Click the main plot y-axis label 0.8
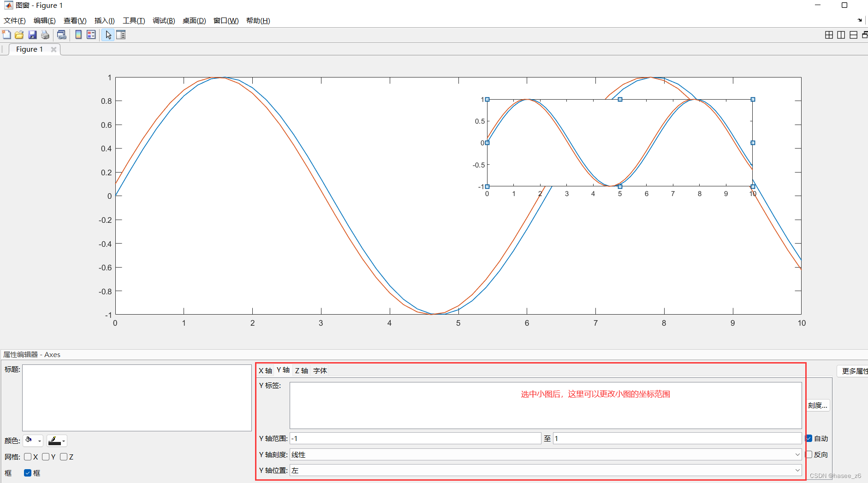Image resolution: width=868 pixels, height=483 pixels. coord(107,101)
